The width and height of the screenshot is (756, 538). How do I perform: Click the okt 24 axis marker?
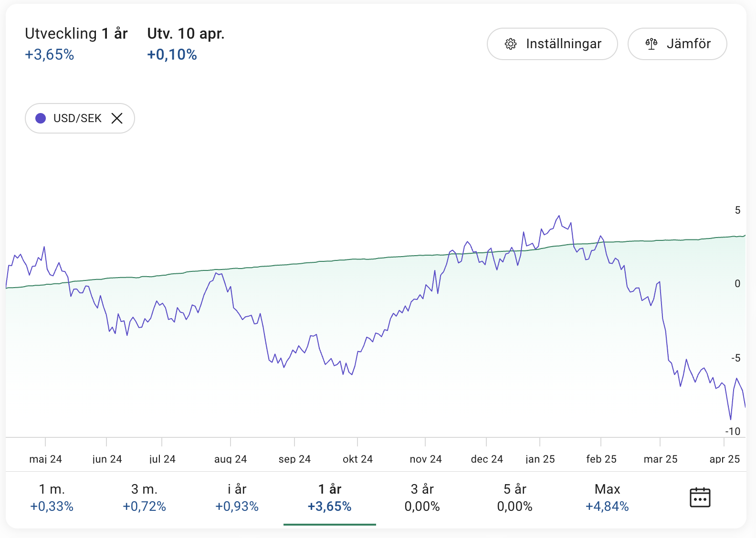[357, 459]
